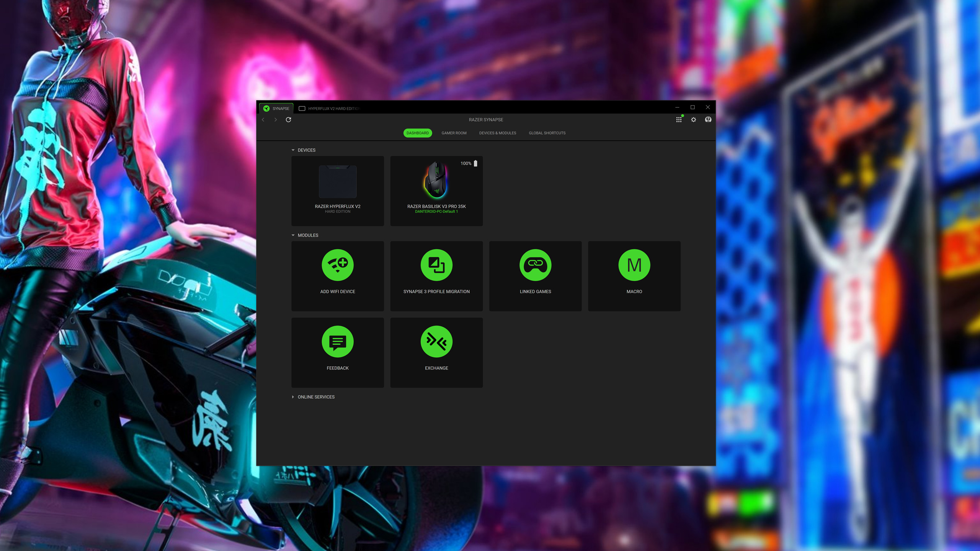Click the Razer Basilisk V3 Pro 35K label
This screenshot has height=551, width=980.
pyautogui.click(x=436, y=206)
